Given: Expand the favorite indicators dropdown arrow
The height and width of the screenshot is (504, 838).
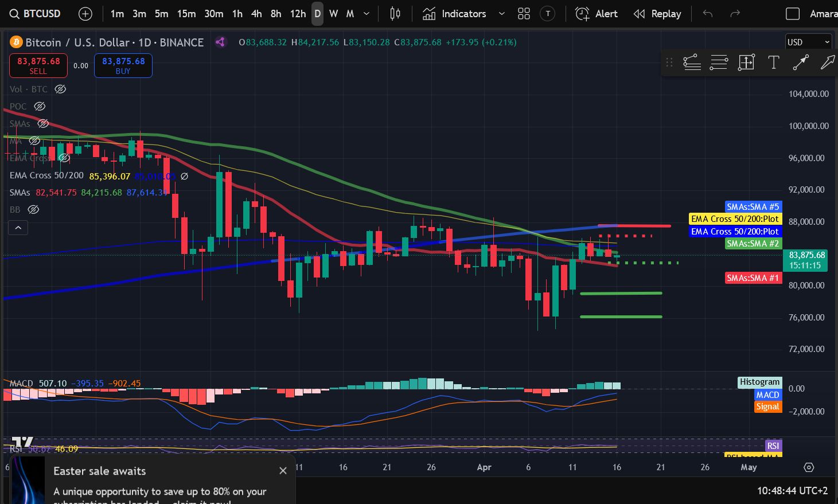Looking at the screenshot, I should (501, 14).
